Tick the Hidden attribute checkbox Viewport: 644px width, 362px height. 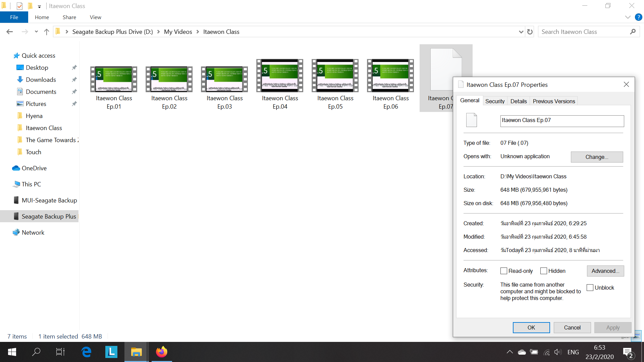544,271
